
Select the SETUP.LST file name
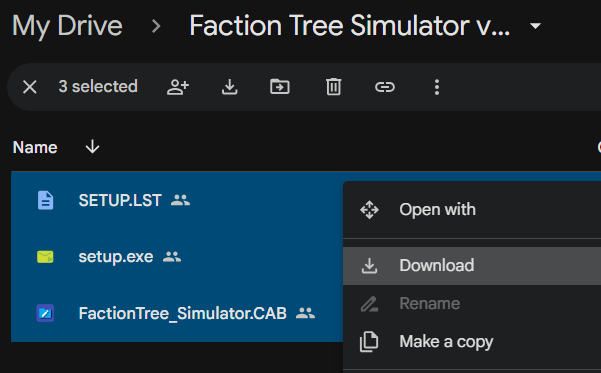120,200
